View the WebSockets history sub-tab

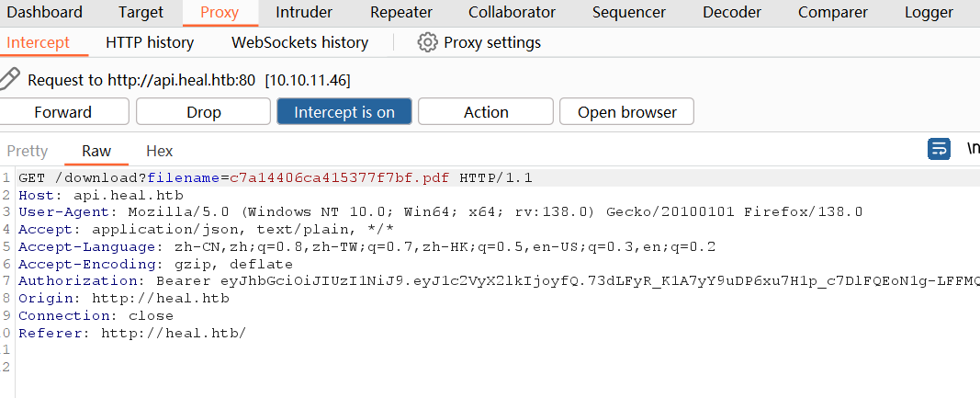click(299, 42)
